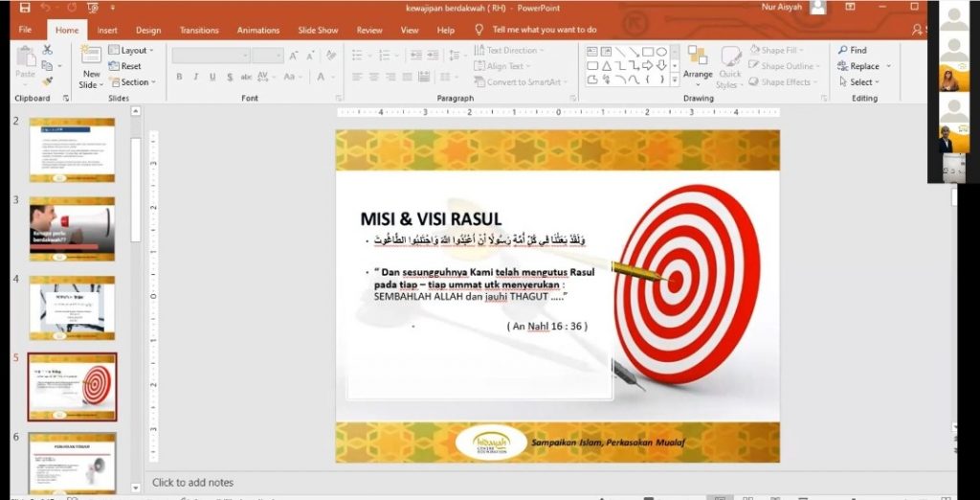980x500 pixels.
Task: Pick the oval shape in the shapes gallery
Action: (x=661, y=52)
